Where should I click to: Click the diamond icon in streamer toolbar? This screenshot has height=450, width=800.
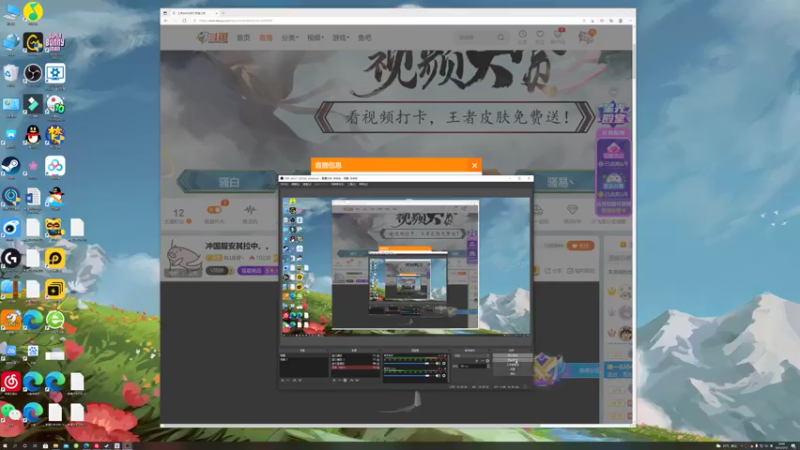pyautogui.click(x=572, y=210)
